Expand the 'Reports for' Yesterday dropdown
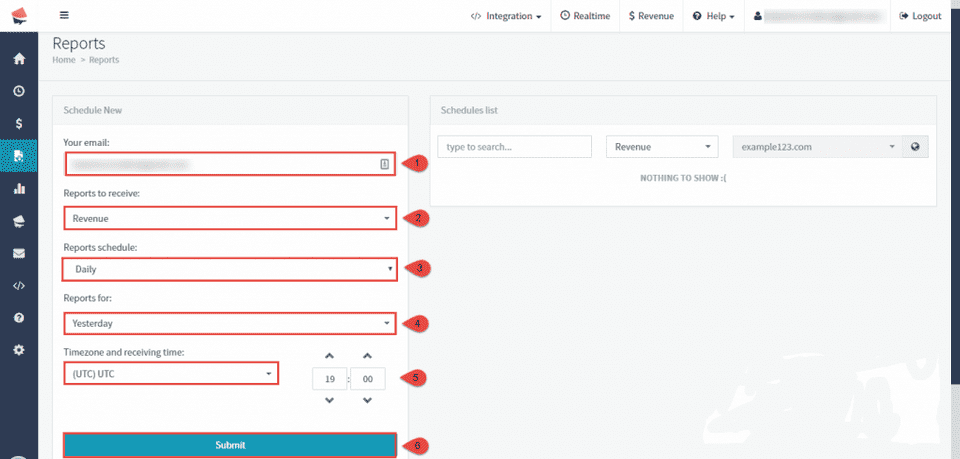The width and height of the screenshot is (960, 459). click(x=230, y=323)
